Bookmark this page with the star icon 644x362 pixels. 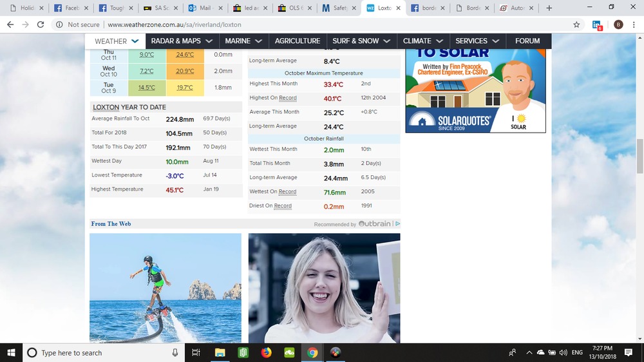click(x=576, y=24)
